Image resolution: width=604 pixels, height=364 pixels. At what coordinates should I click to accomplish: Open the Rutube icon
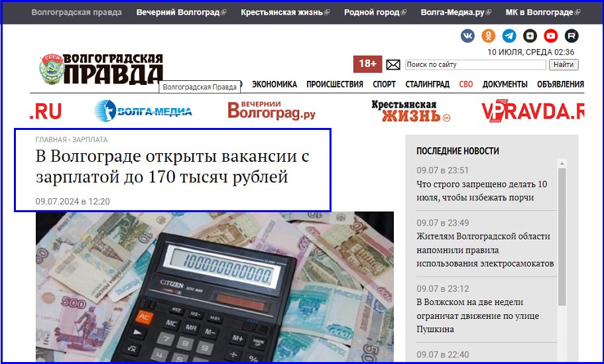tap(572, 36)
